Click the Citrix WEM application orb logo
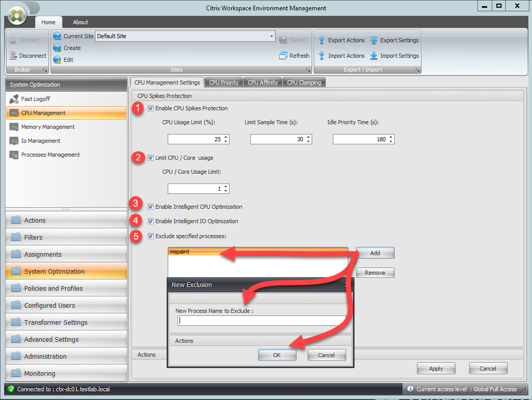This screenshot has width=532, height=400. click(x=17, y=15)
